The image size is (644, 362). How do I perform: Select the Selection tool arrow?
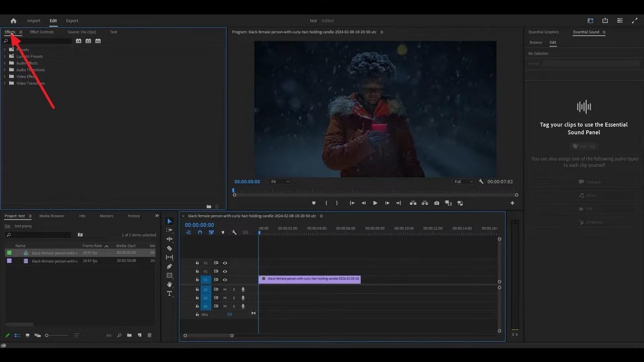coord(169,221)
